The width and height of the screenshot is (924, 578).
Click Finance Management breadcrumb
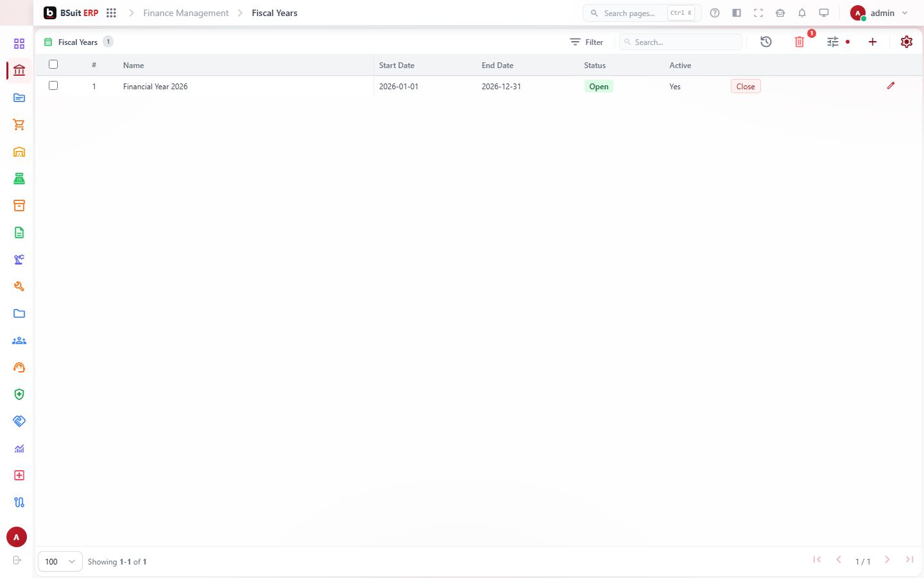coord(185,13)
